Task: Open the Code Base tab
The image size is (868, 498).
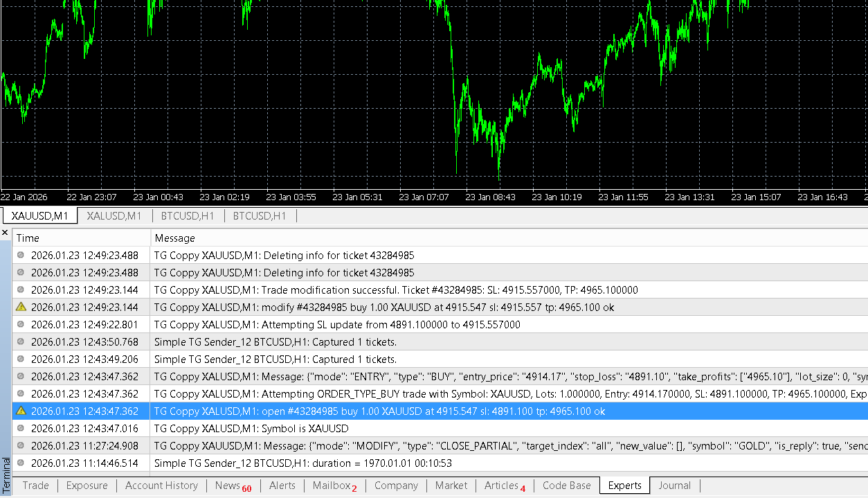Action: pyautogui.click(x=567, y=486)
